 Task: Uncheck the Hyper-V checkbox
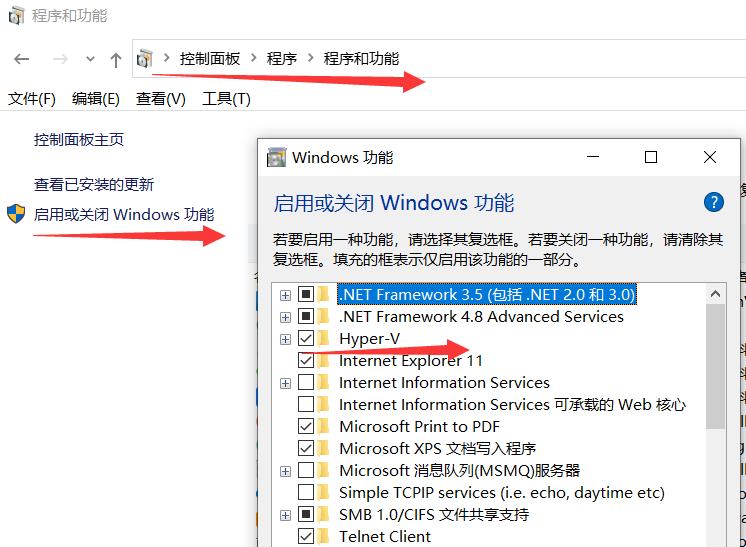point(306,338)
